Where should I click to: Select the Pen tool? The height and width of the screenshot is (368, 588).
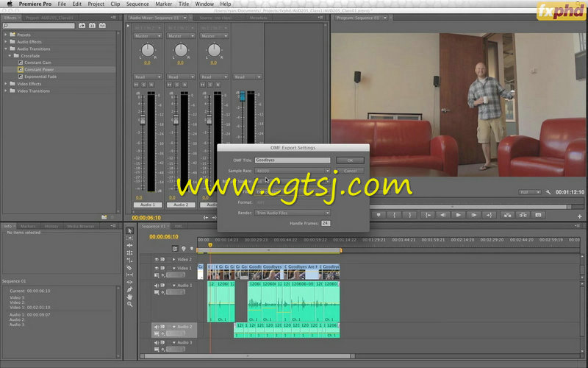point(130,289)
